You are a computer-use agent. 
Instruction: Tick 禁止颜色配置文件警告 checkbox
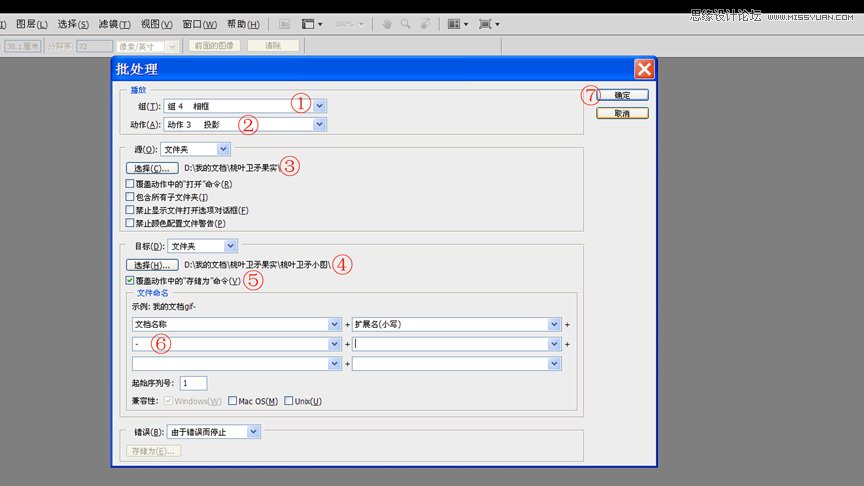(130, 223)
